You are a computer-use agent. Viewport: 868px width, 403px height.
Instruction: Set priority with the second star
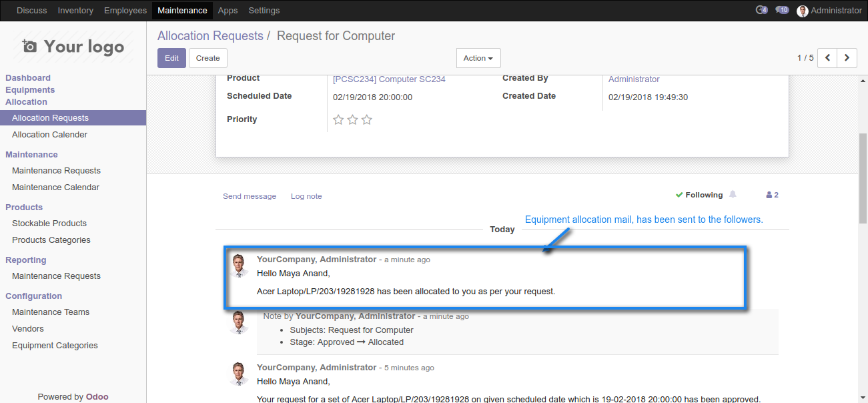pos(352,120)
